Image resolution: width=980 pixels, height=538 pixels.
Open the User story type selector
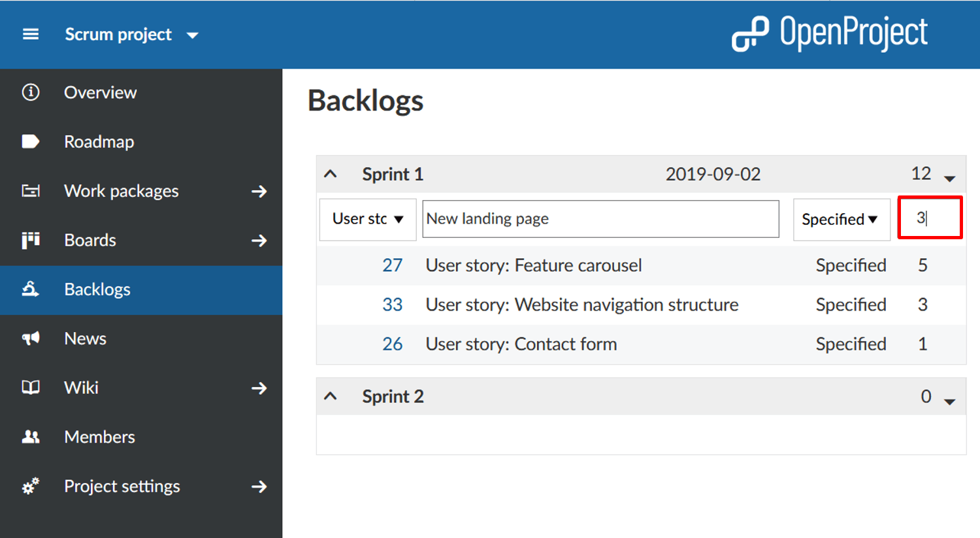click(367, 219)
